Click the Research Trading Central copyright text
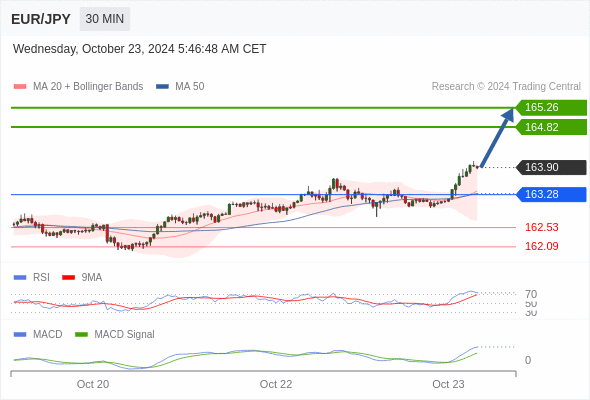Image resolution: width=590 pixels, height=400 pixels. (x=506, y=87)
